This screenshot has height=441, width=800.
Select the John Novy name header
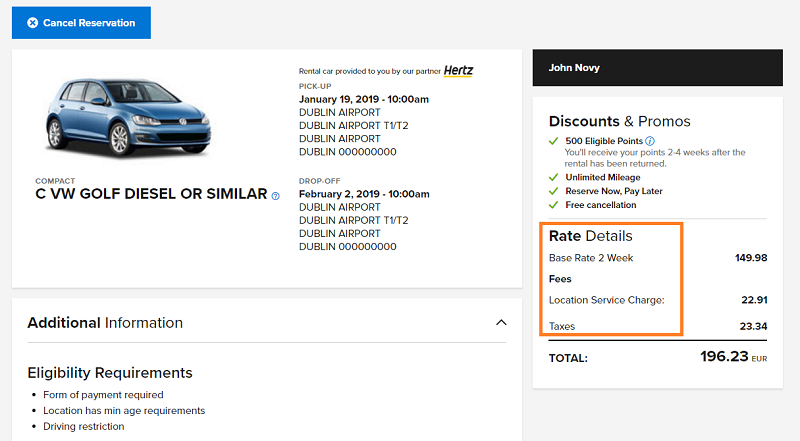(658, 67)
